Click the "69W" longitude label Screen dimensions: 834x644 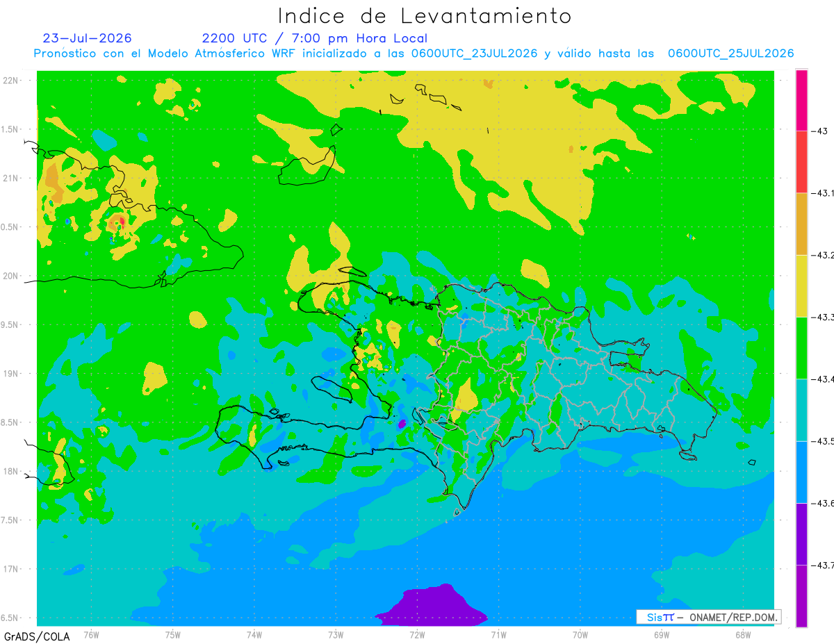click(x=662, y=634)
